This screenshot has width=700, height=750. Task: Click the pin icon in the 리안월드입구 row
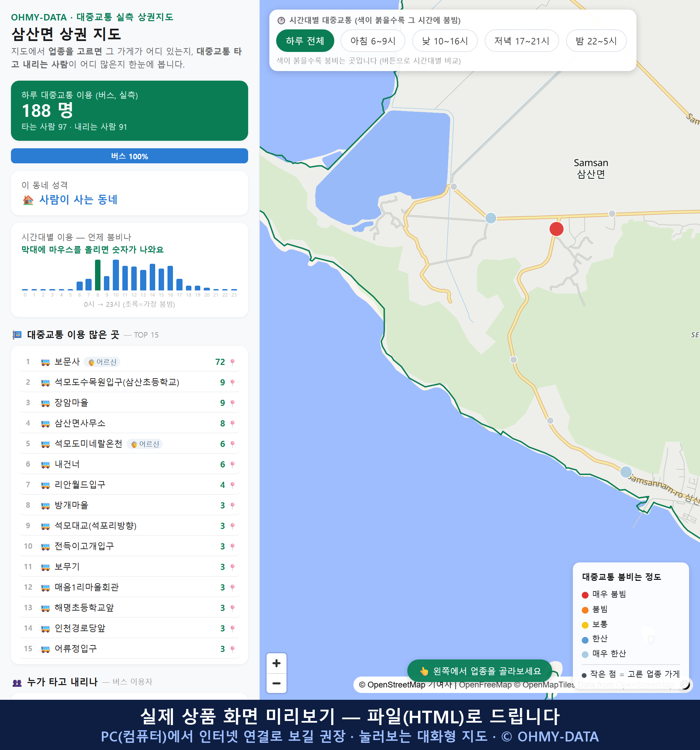point(232,485)
